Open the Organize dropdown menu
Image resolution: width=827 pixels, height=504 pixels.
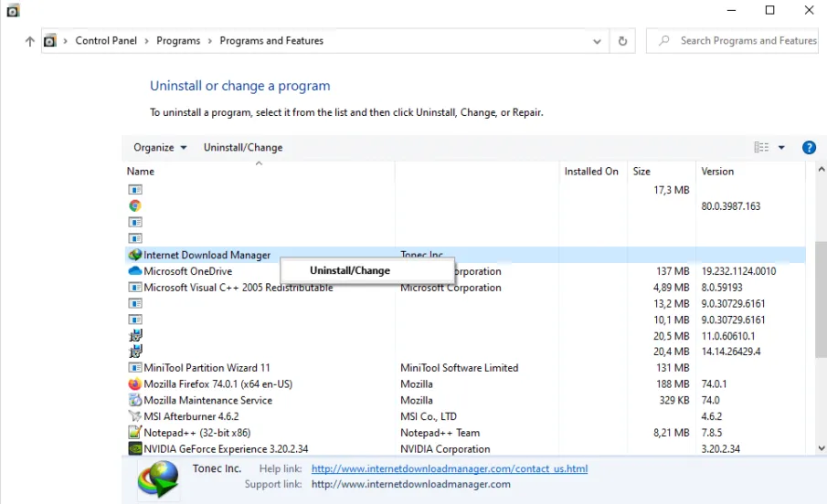click(160, 148)
